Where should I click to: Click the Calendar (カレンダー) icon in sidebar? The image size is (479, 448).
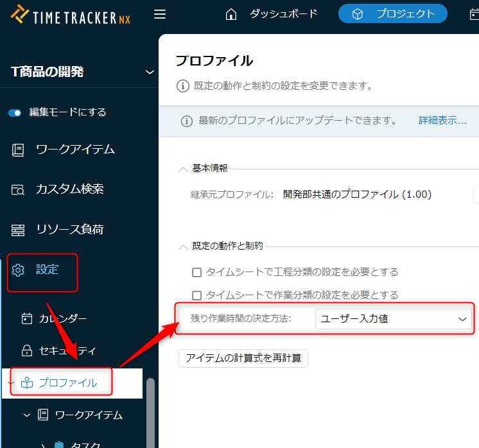(27, 318)
